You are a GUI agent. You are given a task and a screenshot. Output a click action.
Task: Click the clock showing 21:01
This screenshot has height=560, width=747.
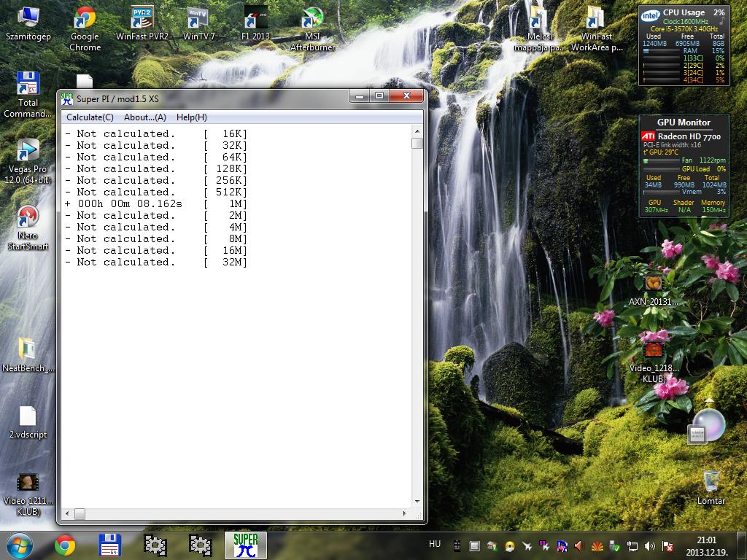[706, 540]
